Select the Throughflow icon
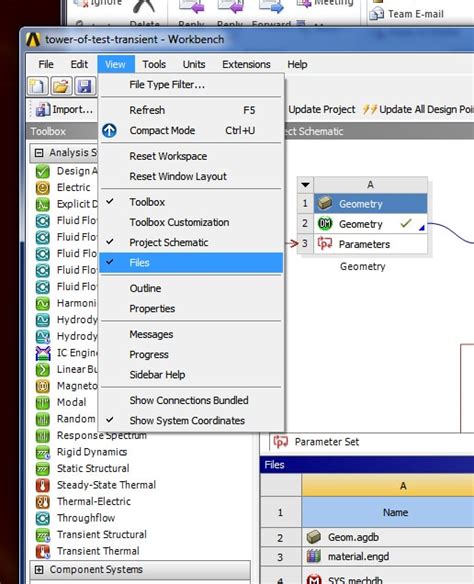 pyautogui.click(x=42, y=518)
